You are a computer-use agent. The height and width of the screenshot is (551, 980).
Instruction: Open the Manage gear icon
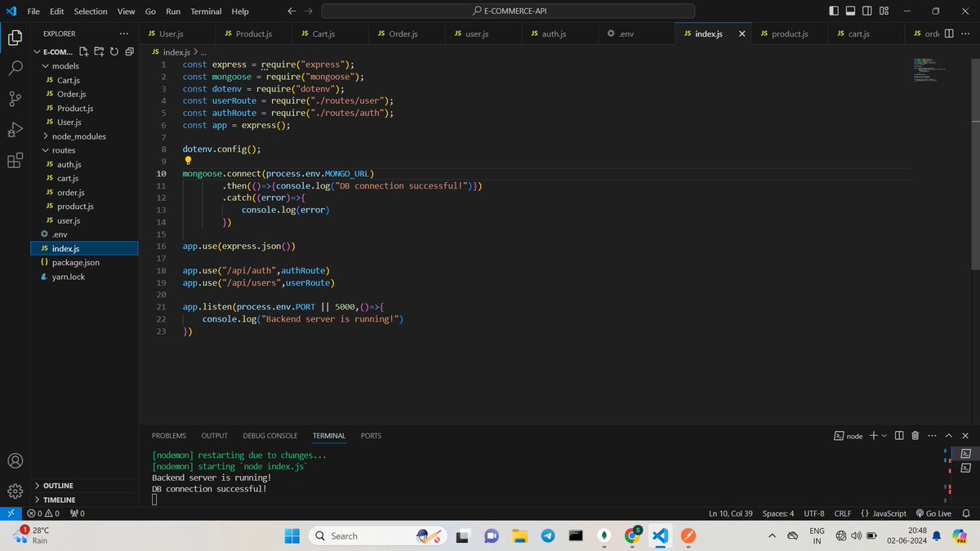[15, 491]
